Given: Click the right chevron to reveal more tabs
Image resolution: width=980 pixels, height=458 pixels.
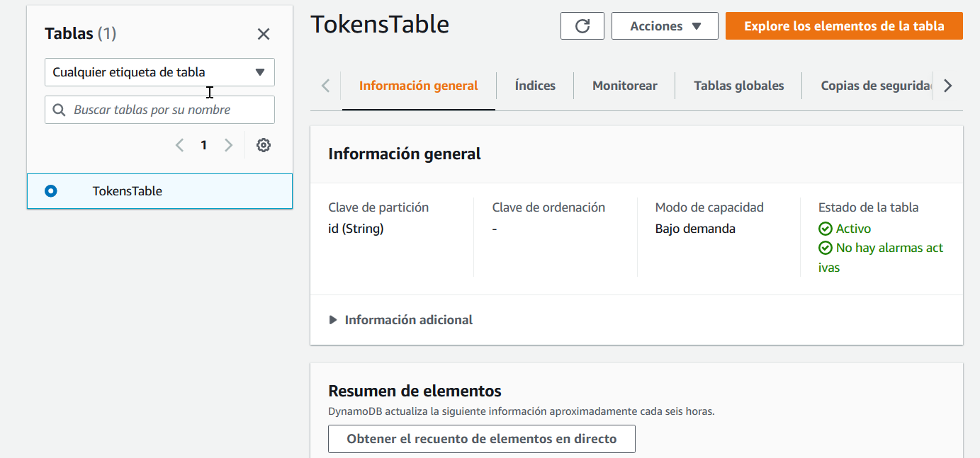Looking at the screenshot, I should click(x=948, y=85).
